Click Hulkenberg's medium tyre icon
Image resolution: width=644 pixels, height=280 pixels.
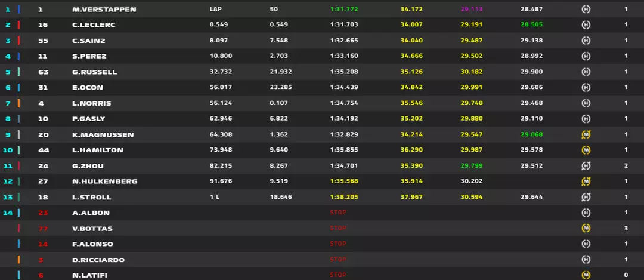pos(586,181)
